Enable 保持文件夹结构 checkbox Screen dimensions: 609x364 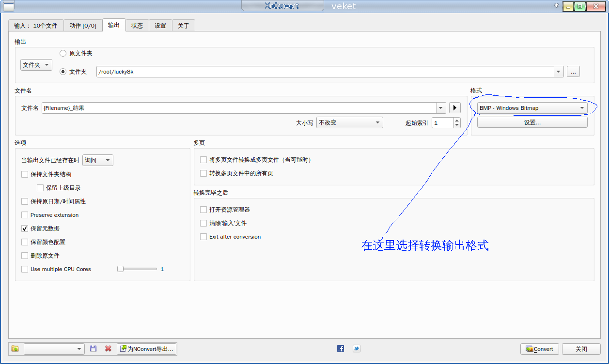point(25,174)
